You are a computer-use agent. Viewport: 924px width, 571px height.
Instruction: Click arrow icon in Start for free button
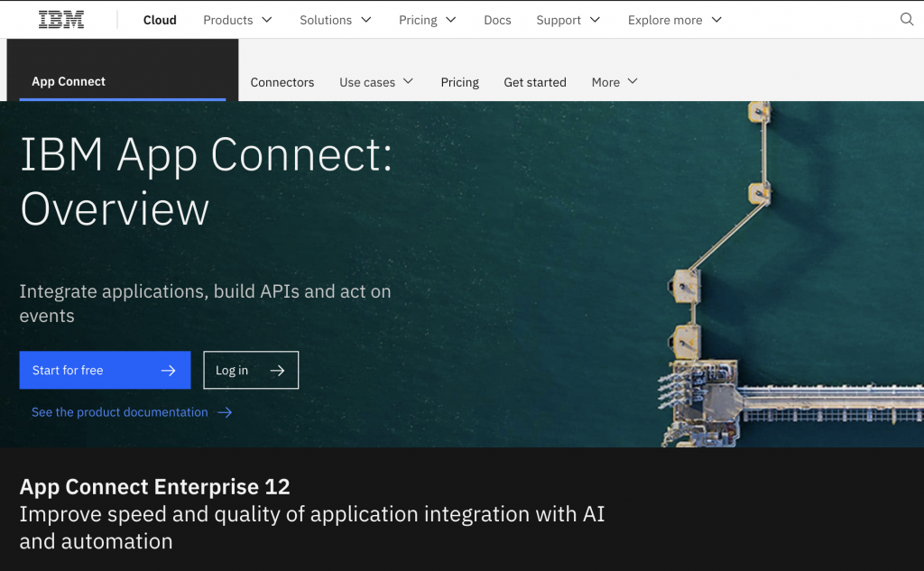(x=169, y=370)
